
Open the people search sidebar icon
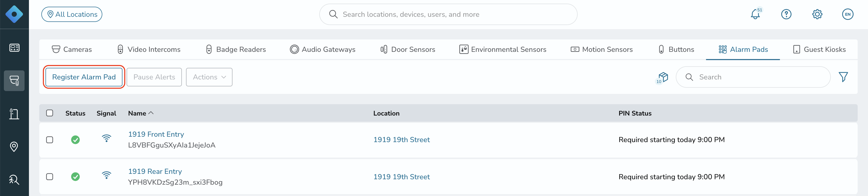14,179
